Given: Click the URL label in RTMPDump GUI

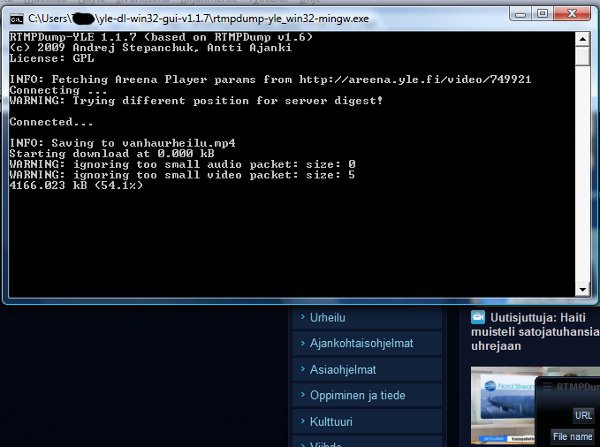Looking at the screenshot, I should tap(583, 415).
